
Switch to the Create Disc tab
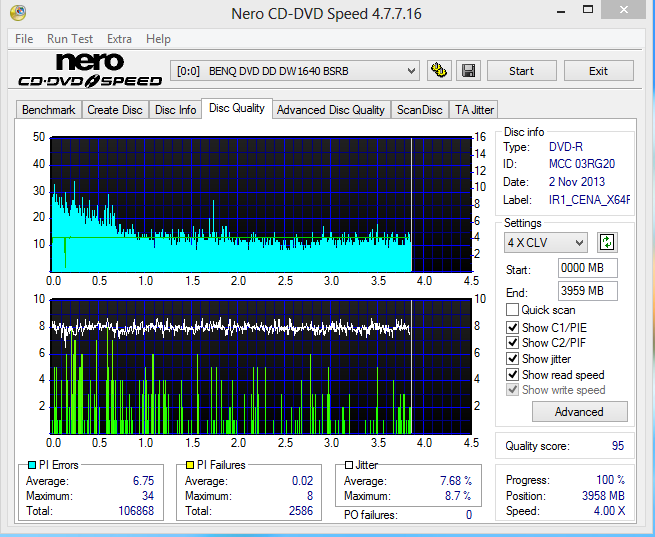pos(115,110)
